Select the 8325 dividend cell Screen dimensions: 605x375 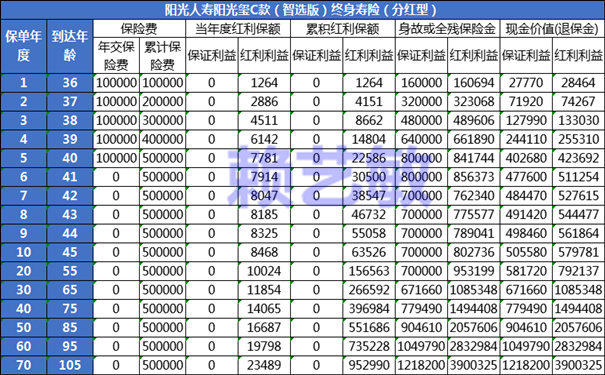264,234
